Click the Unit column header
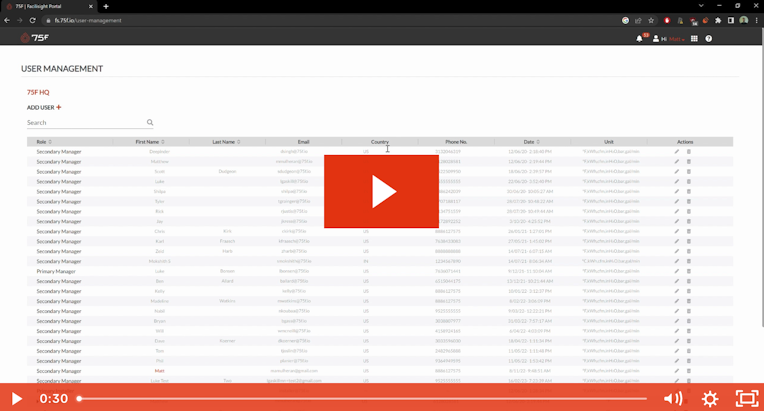This screenshot has height=411, width=764. pos(609,142)
